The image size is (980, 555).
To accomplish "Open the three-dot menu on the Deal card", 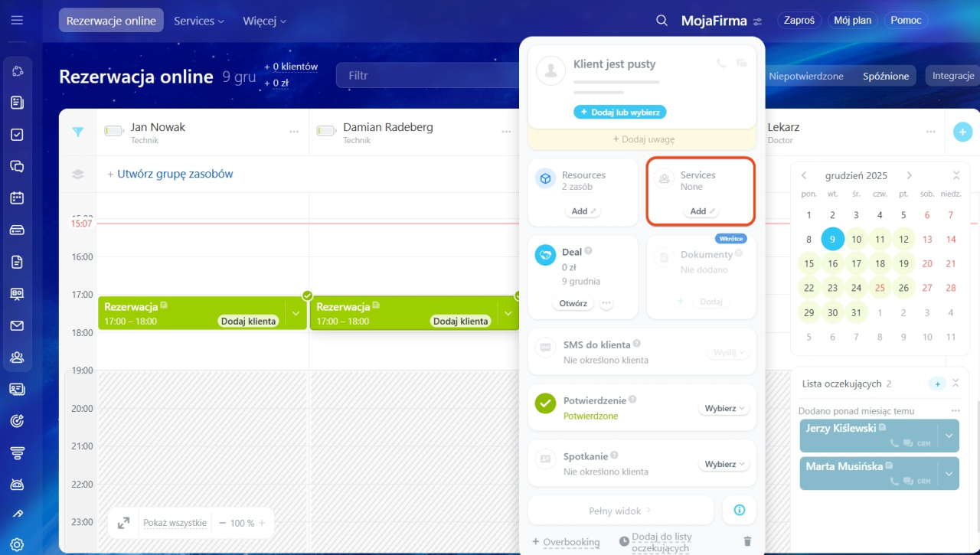I will point(606,303).
